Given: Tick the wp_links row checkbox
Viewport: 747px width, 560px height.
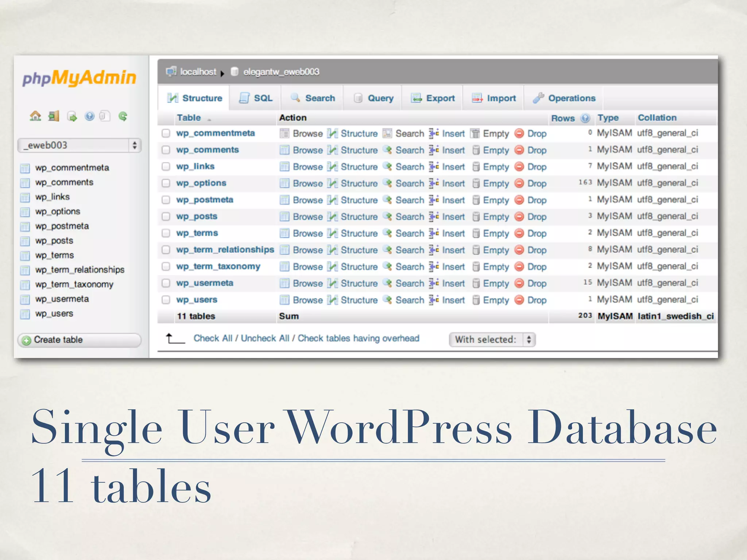Looking at the screenshot, I should tap(166, 167).
